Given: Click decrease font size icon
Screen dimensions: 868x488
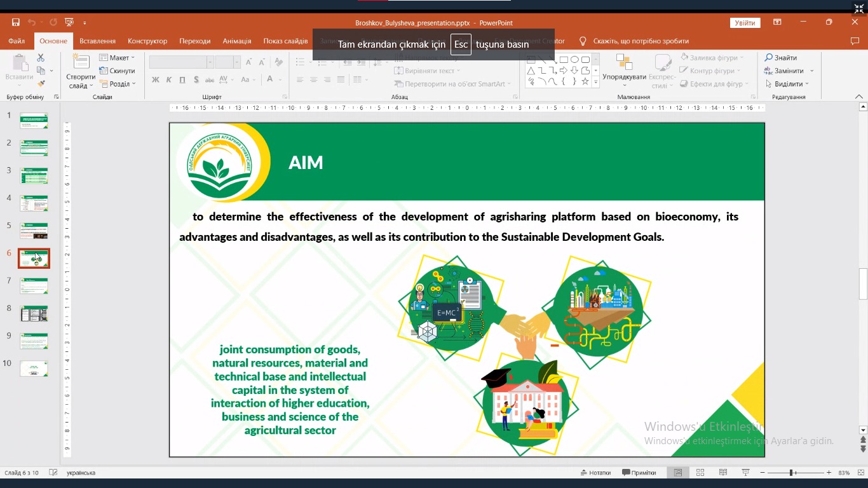Looking at the screenshot, I should pyautogui.click(x=262, y=62).
